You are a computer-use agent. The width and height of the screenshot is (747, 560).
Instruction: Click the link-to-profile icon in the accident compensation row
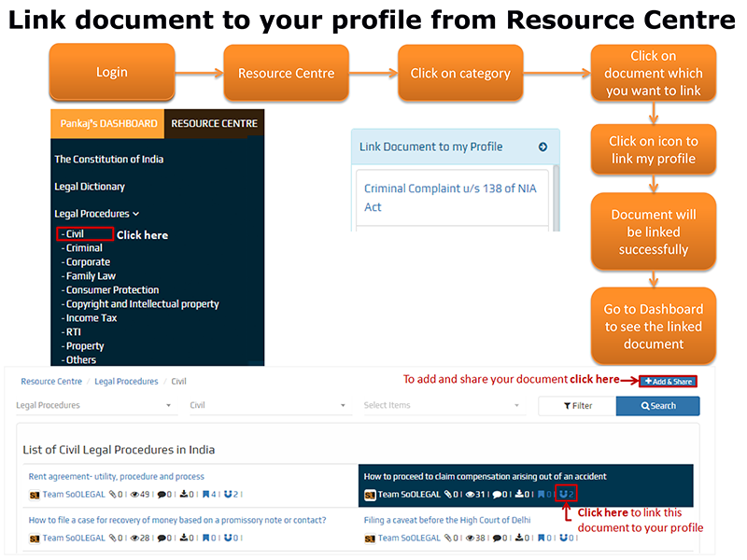coord(562,495)
